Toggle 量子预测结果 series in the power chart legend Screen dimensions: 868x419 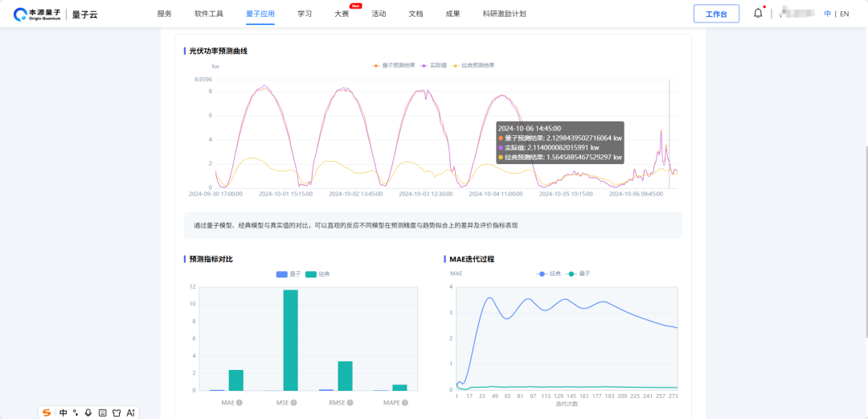394,65
